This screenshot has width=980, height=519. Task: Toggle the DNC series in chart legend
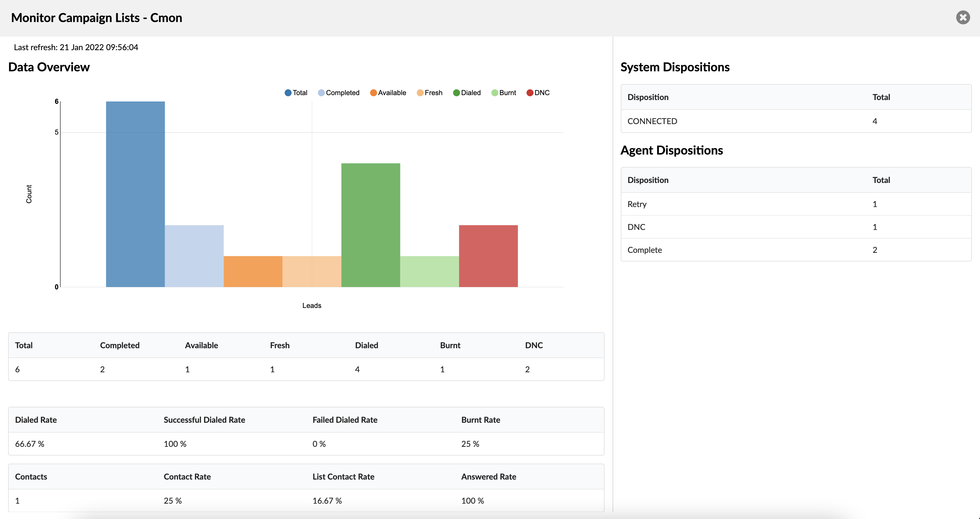tap(538, 93)
